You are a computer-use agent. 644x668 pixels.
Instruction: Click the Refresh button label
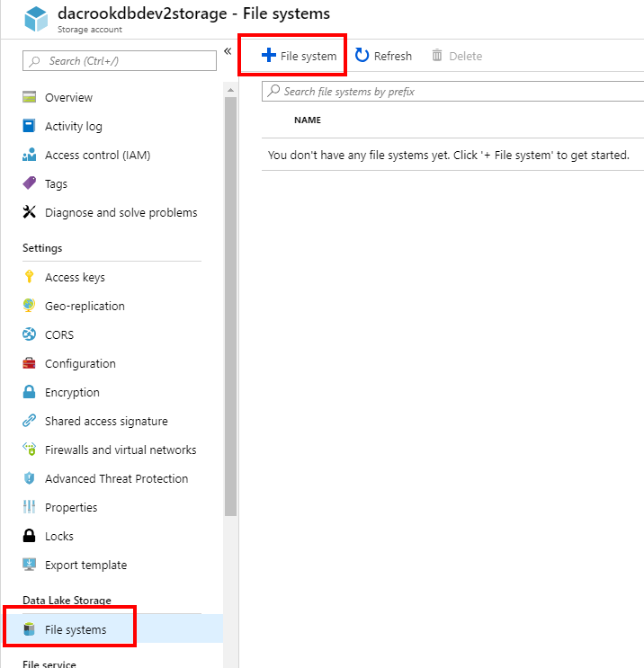click(392, 56)
